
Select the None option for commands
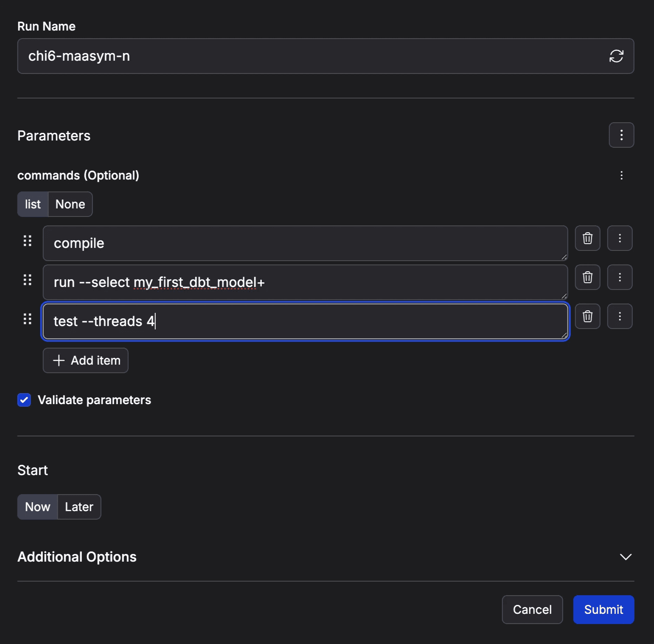click(70, 204)
